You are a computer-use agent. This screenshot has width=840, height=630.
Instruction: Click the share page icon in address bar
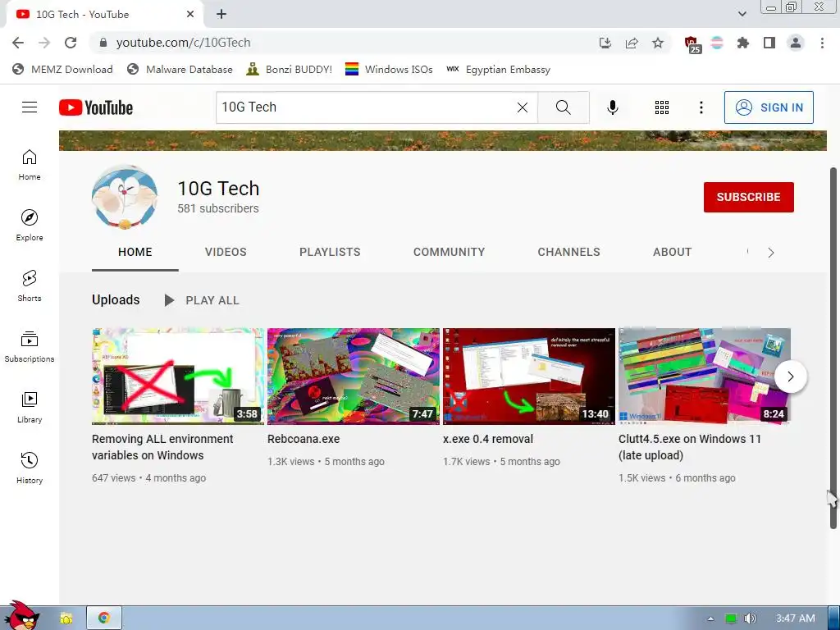(x=632, y=43)
